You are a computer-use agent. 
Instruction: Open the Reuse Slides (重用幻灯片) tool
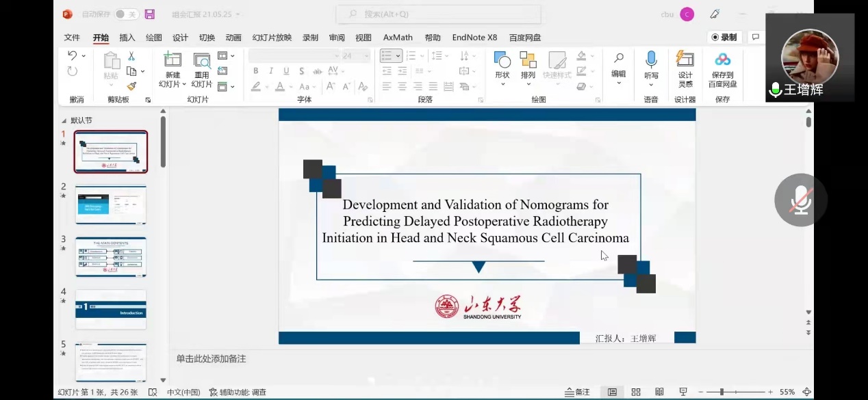201,61
